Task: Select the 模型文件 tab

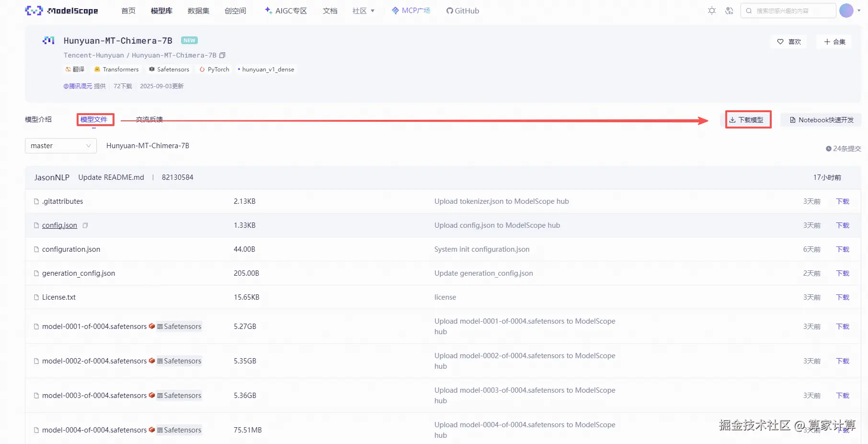Action: [x=94, y=119]
